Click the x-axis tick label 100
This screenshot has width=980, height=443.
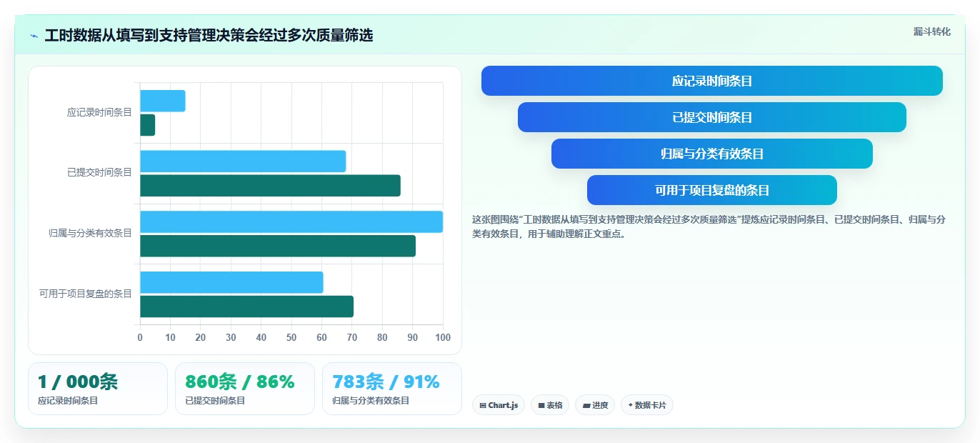(x=443, y=337)
